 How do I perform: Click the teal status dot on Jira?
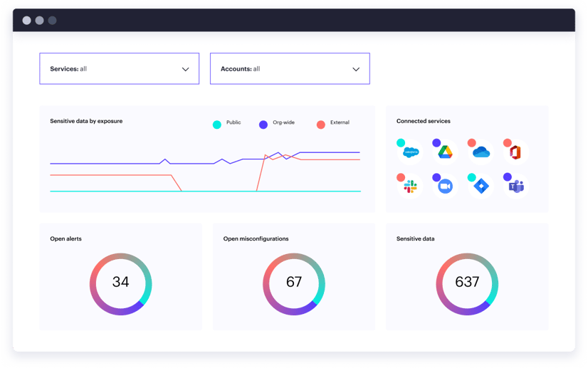[472, 177]
